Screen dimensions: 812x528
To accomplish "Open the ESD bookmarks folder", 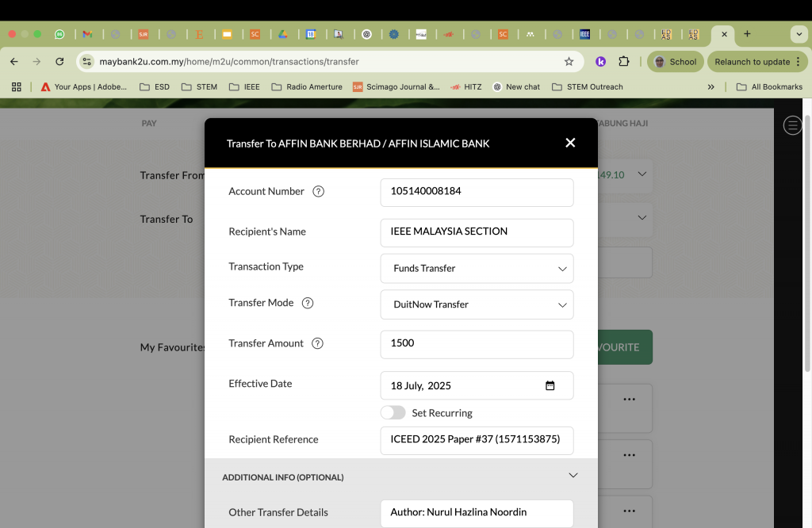I will (x=155, y=87).
